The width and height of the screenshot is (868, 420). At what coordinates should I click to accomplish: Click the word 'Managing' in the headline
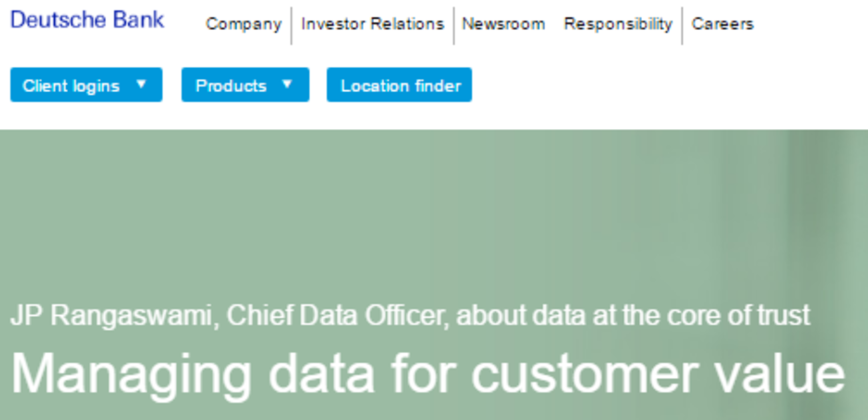pos(131,374)
